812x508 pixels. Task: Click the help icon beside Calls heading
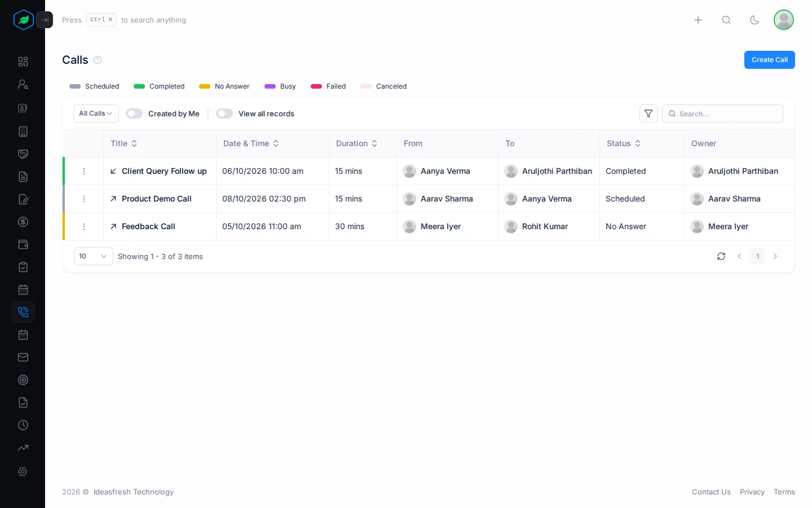pos(98,60)
